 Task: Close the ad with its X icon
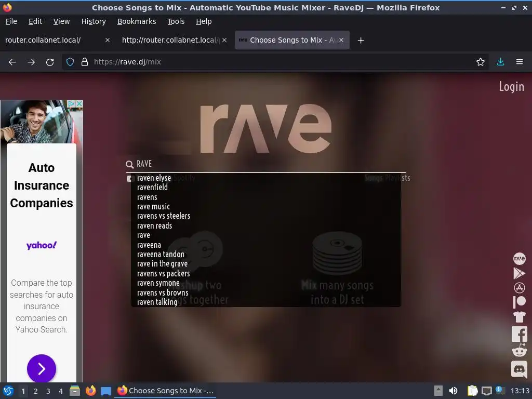click(79, 103)
